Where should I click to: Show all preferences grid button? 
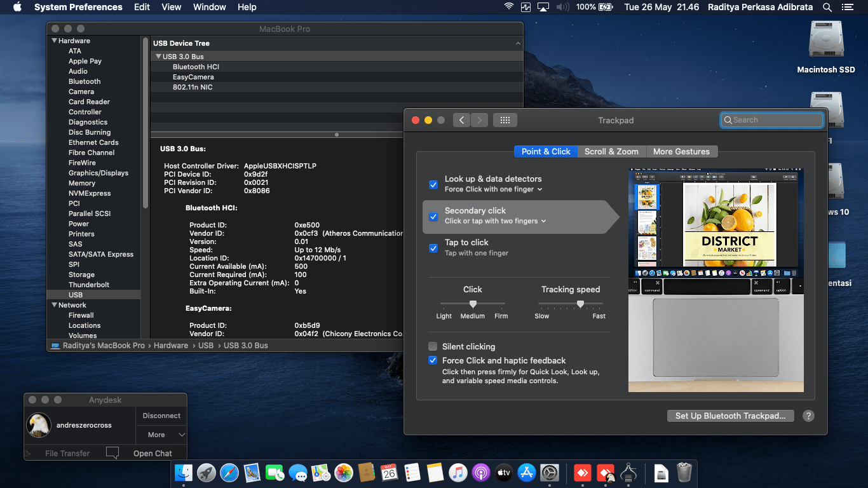tap(505, 120)
